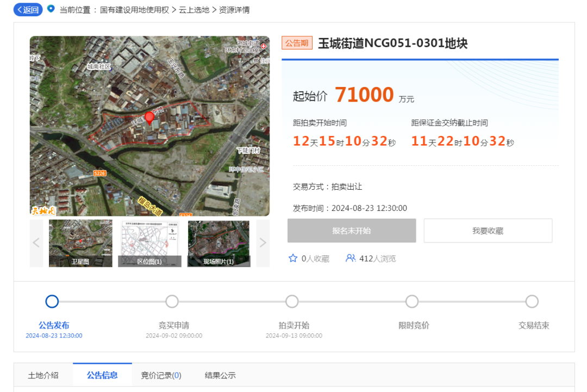Show previous thumbnails with left arrow
Viewport: 587px width, 392px height.
click(36, 243)
